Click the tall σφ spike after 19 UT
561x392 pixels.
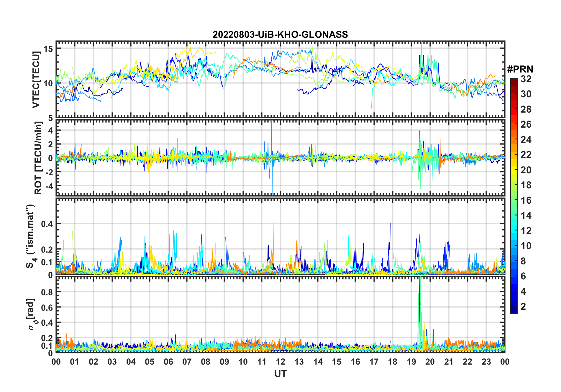[420, 295]
